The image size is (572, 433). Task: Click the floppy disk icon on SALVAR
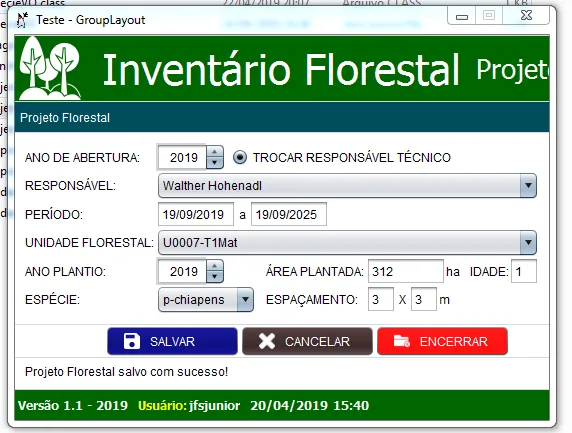tap(132, 341)
